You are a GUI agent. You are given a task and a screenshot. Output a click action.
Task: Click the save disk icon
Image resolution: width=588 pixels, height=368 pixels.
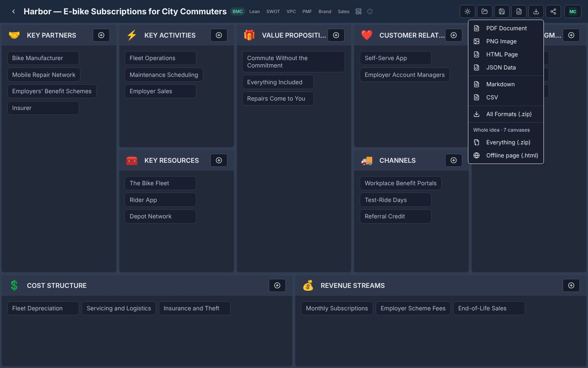tap(502, 11)
